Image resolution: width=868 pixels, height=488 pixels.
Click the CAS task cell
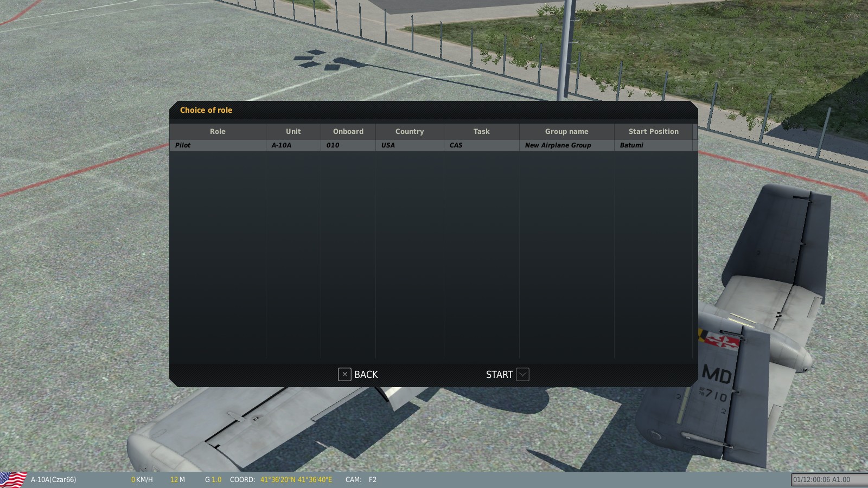coord(482,145)
